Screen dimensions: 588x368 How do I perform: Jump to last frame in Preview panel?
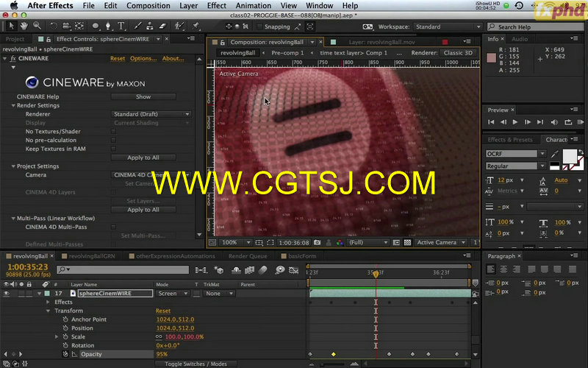point(540,122)
